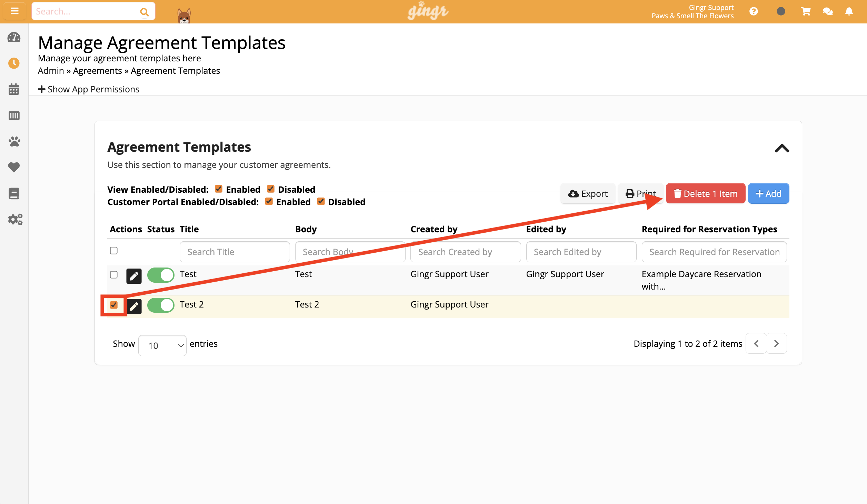The image size is (867, 504).
Task: Sort by Required for Reservation Types header
Action: (x=709, y=229)
